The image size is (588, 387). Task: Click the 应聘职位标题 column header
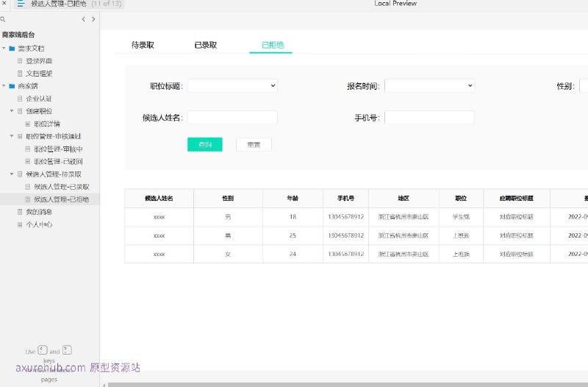coord(517,198)
